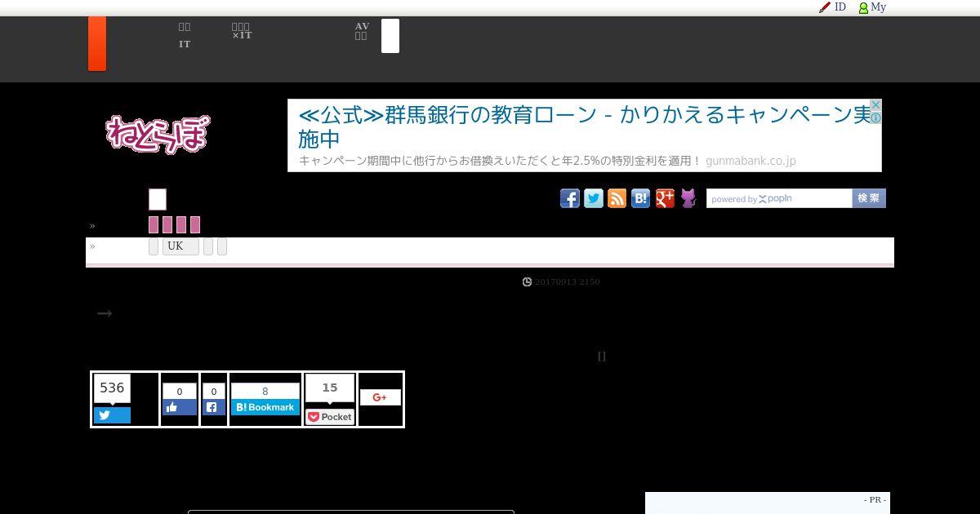
Task: Click the pencil ID link
Action: 833,7
